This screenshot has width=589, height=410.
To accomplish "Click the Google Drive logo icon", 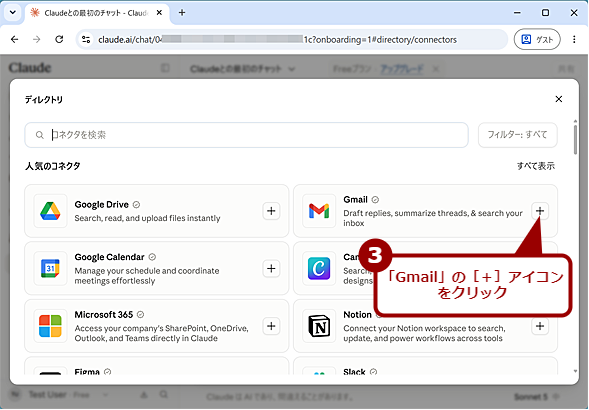I will pyautogui.click(x=50, y=211).
